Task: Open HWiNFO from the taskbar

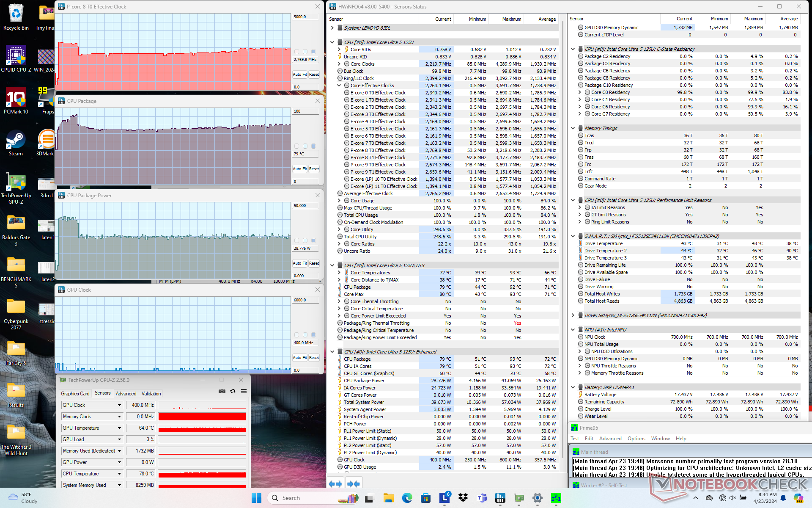Action: tap(500, 498)
